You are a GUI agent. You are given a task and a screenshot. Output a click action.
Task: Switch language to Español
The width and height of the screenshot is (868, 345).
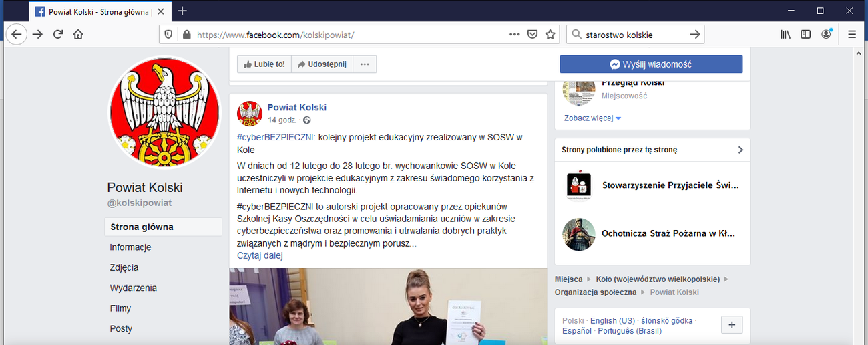577,331
